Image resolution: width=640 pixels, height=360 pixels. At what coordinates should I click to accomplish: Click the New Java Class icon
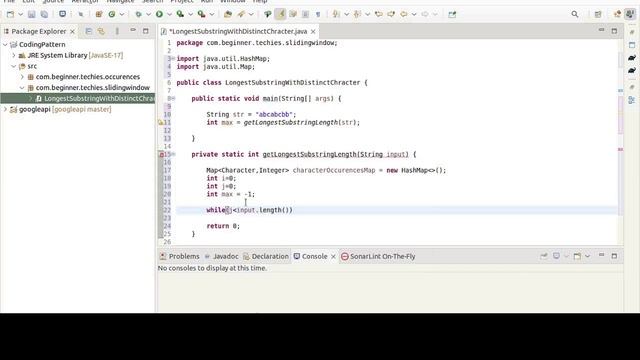tap(112, 14)
